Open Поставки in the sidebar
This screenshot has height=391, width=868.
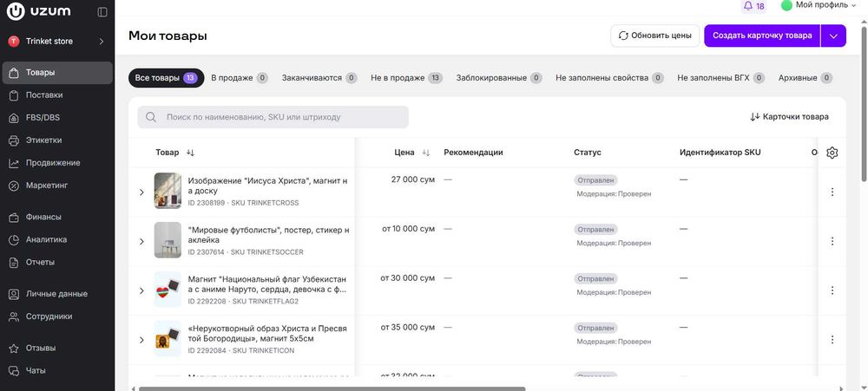(57, 95)
